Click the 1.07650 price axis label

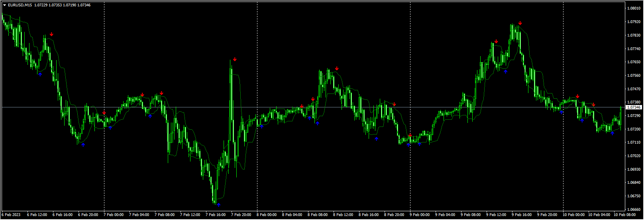tap(634, 62)
